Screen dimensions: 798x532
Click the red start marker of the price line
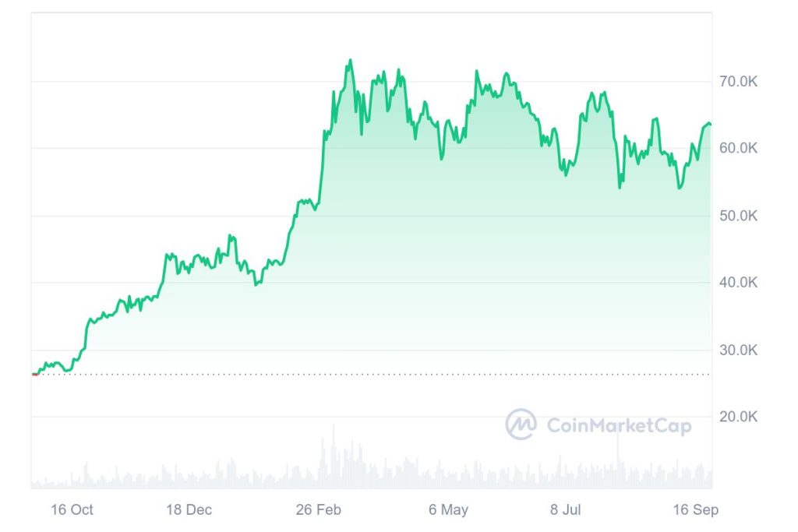34,375
